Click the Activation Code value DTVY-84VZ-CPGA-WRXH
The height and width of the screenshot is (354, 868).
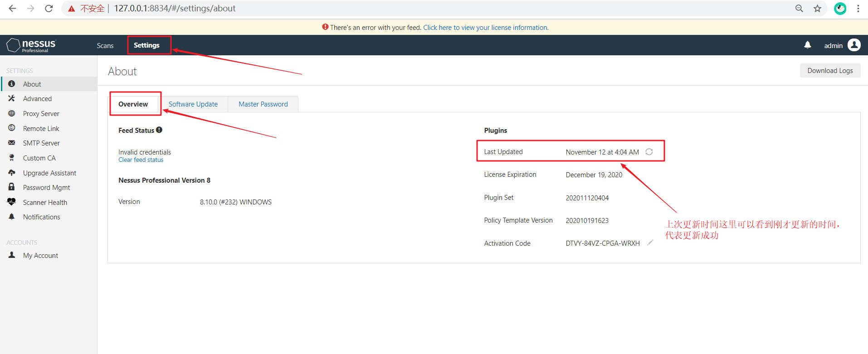coord(603,243)
